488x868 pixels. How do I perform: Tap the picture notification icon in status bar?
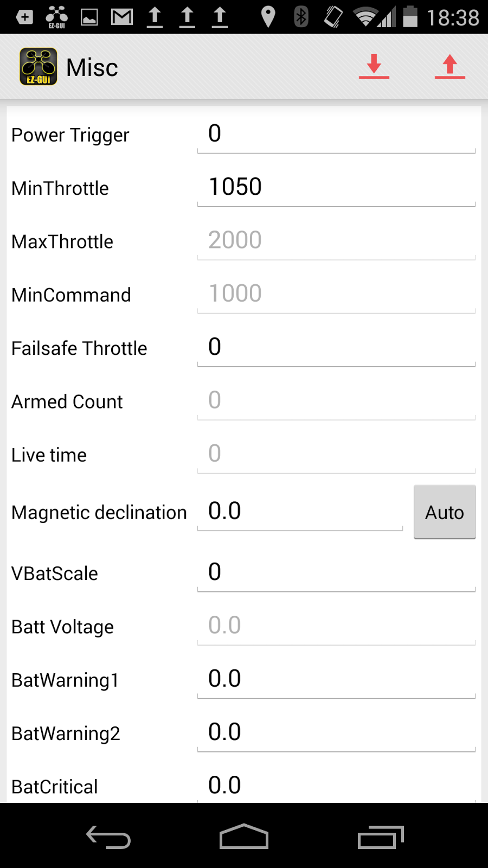(x=89, y=17)
